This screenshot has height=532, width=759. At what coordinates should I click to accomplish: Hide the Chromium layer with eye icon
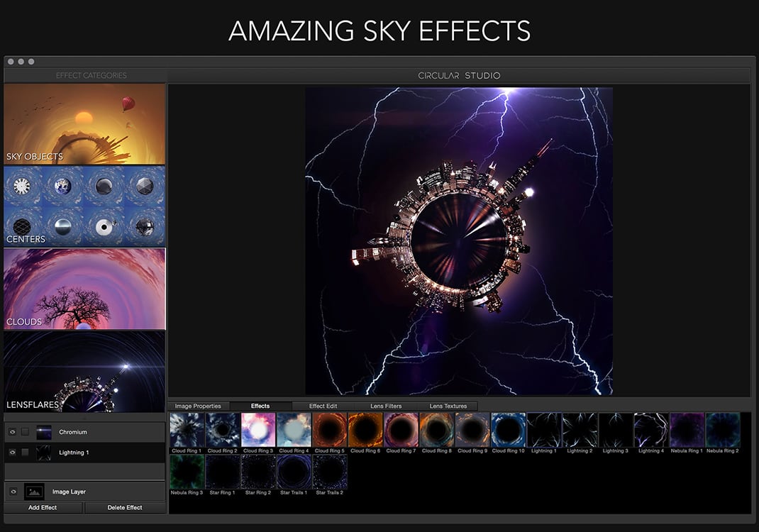click(12, 432)
